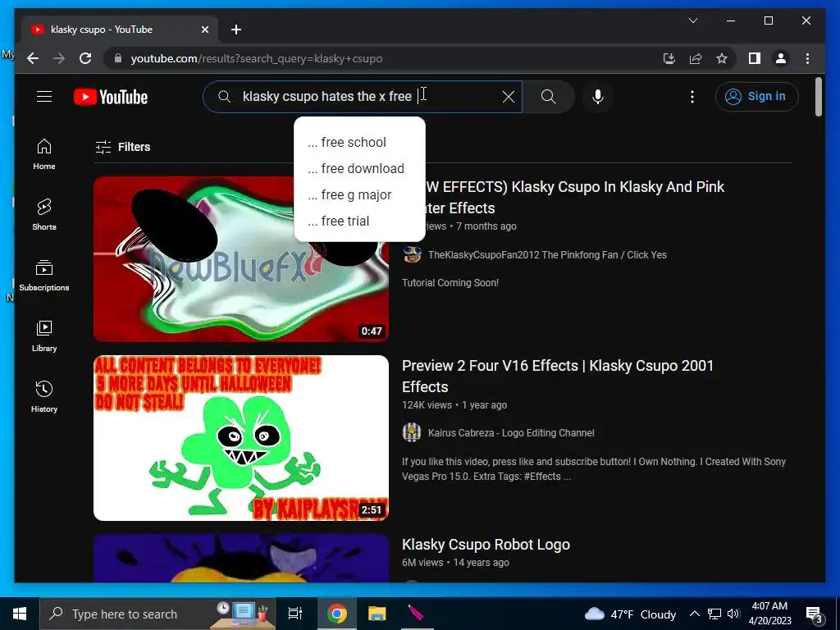This screenshot has width=840, height=630.
Task: Open a new tab with plus button
Action: coord(236,30)
